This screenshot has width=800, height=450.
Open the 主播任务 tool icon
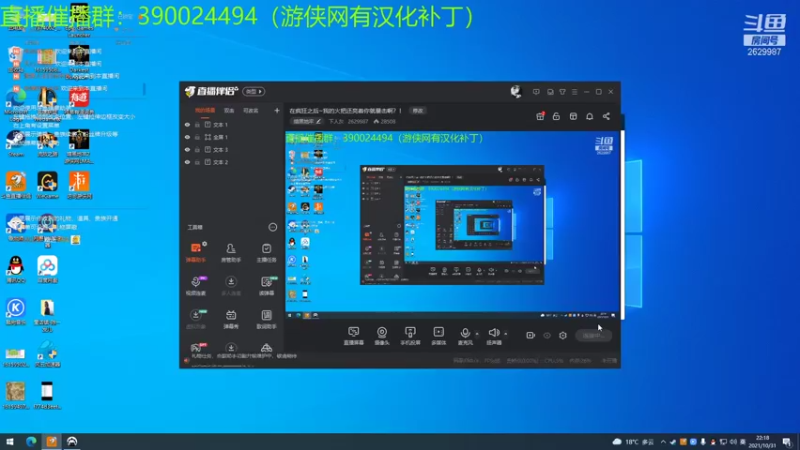pyautogui.click(x=266, y=253)
